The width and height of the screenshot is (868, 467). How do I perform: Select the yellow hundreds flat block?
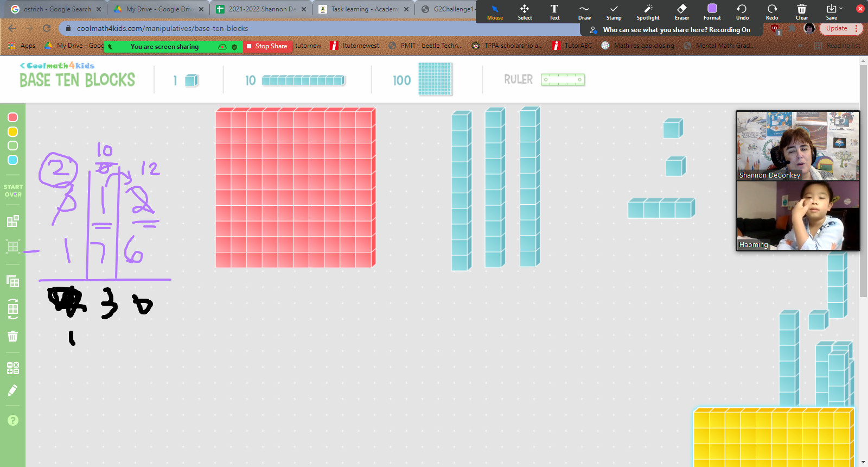pyautogui.click(x=774, y=437)
